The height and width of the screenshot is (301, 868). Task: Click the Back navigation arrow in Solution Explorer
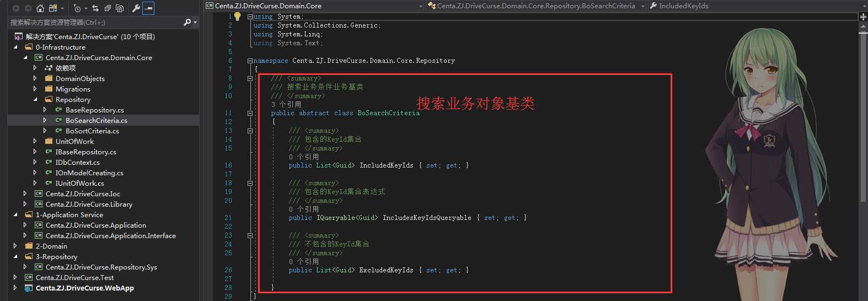(16, 8)
